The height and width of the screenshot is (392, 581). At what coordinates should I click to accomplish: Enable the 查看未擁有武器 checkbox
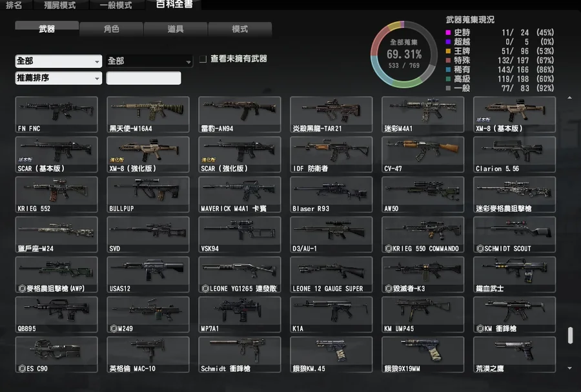203,59
